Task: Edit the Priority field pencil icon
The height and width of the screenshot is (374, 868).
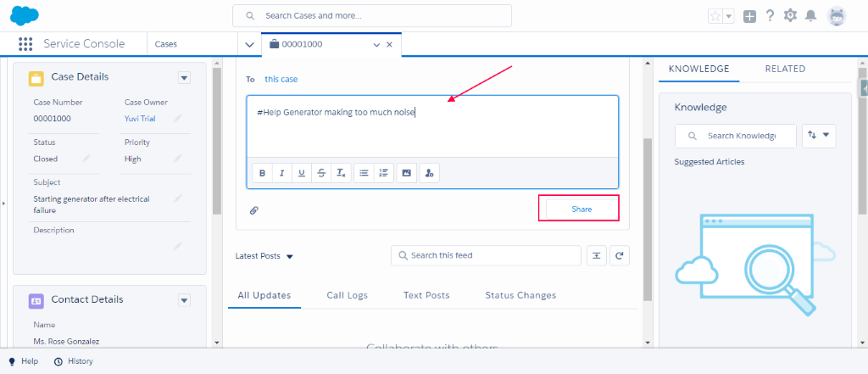Action: [x=177, y=159]
